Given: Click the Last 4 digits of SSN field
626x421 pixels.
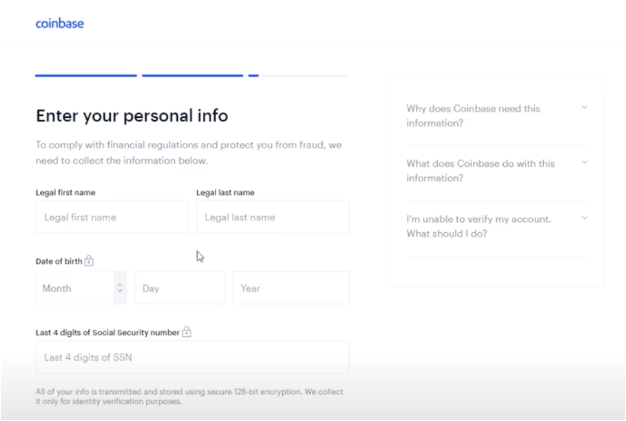Looking at the screenshot, I should coord(192,357).
